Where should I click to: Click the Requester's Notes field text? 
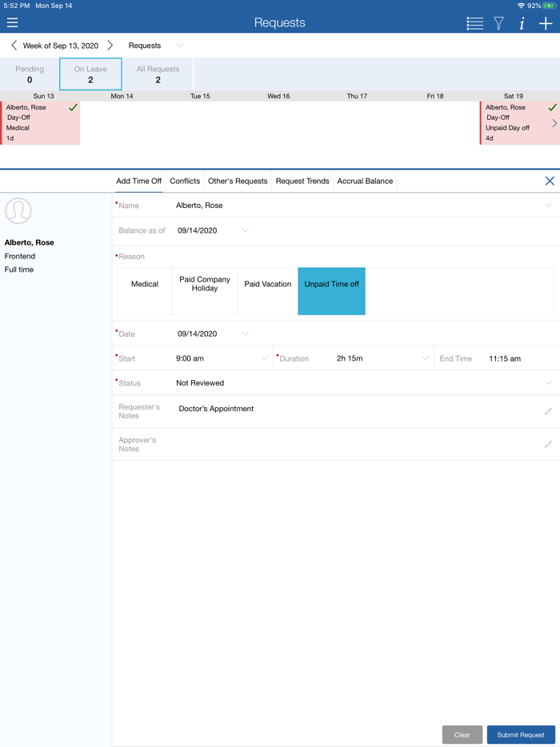point(216,409)
